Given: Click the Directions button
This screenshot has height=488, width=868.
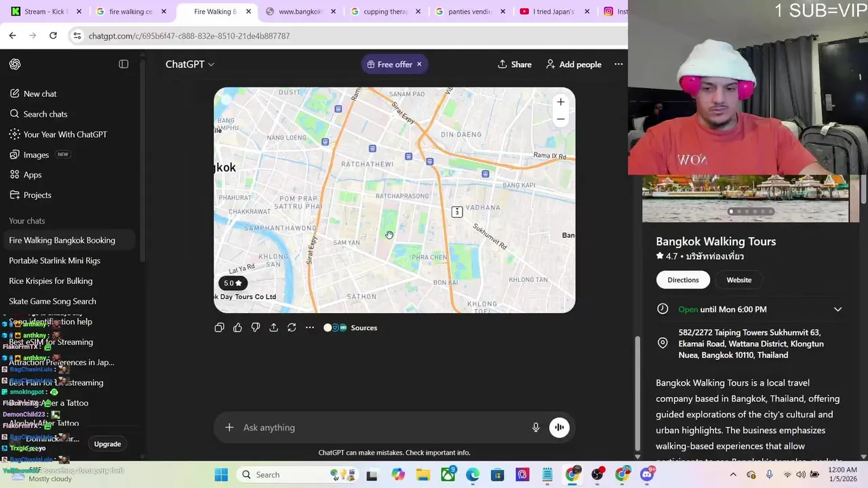Looking at the screenshot, I should pyautogui.click(x=683, y=280).
